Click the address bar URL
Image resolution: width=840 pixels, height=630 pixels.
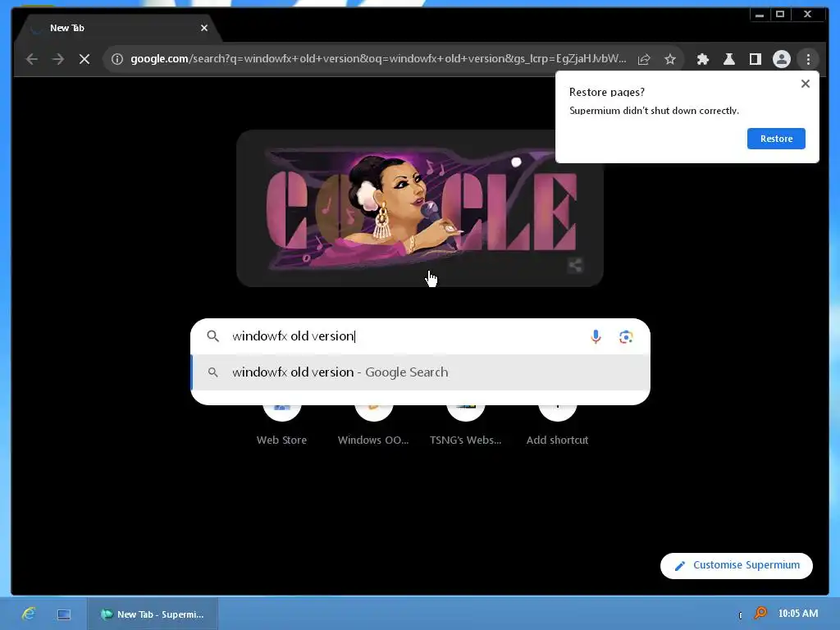pyautogui.click(x=378, y=59)
